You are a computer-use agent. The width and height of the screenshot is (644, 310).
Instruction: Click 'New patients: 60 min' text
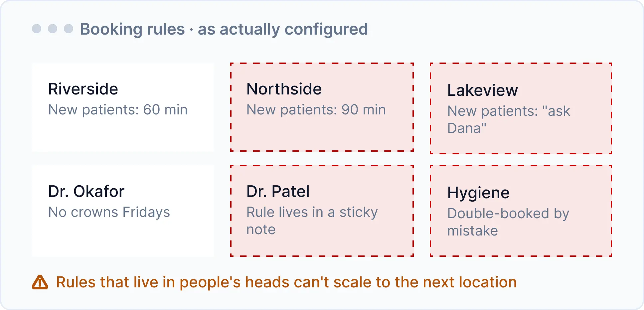coord(118,110)
